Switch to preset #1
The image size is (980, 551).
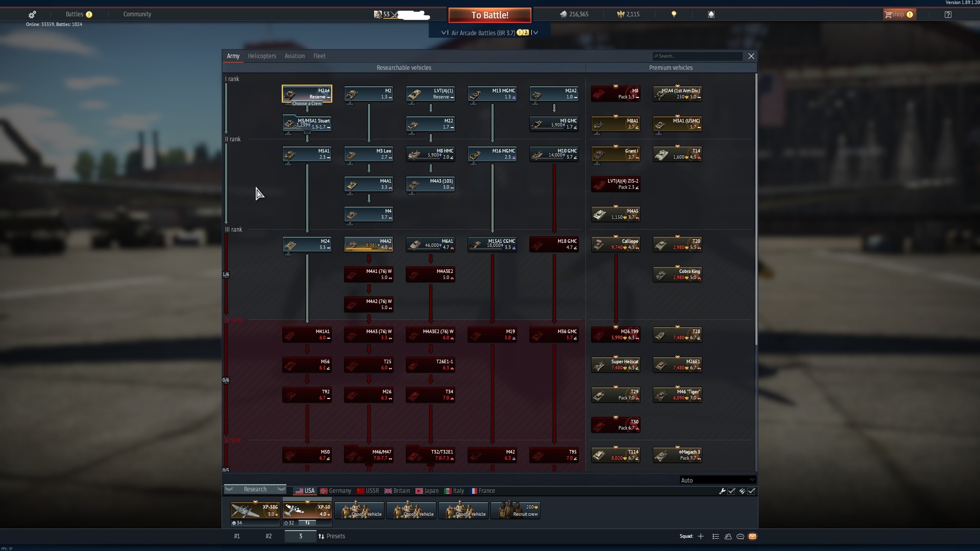point(237,536)
